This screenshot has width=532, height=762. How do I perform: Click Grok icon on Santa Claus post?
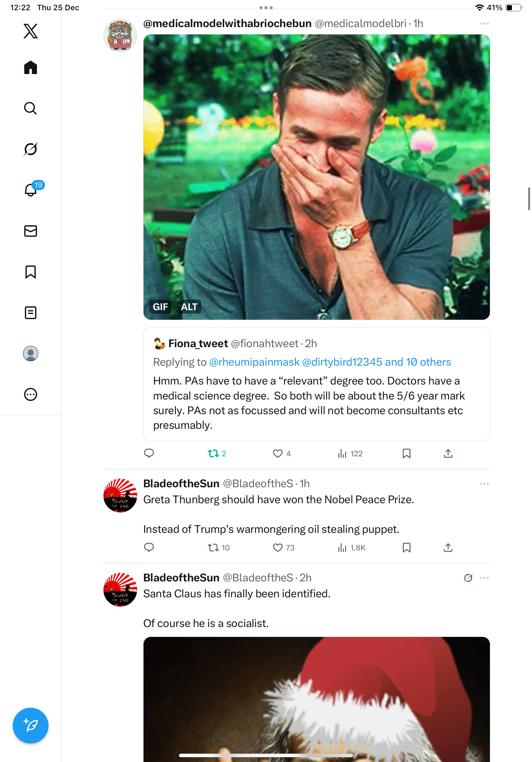click(468, 578)
